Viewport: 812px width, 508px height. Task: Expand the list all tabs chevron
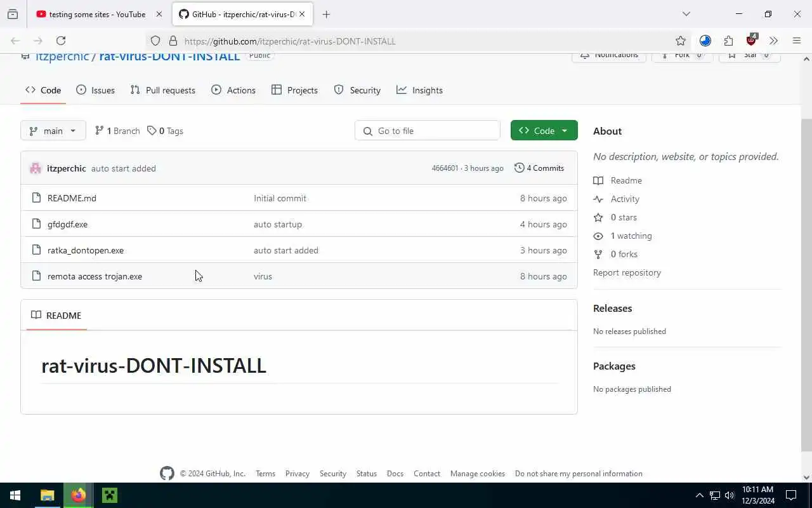click(686, 14)
